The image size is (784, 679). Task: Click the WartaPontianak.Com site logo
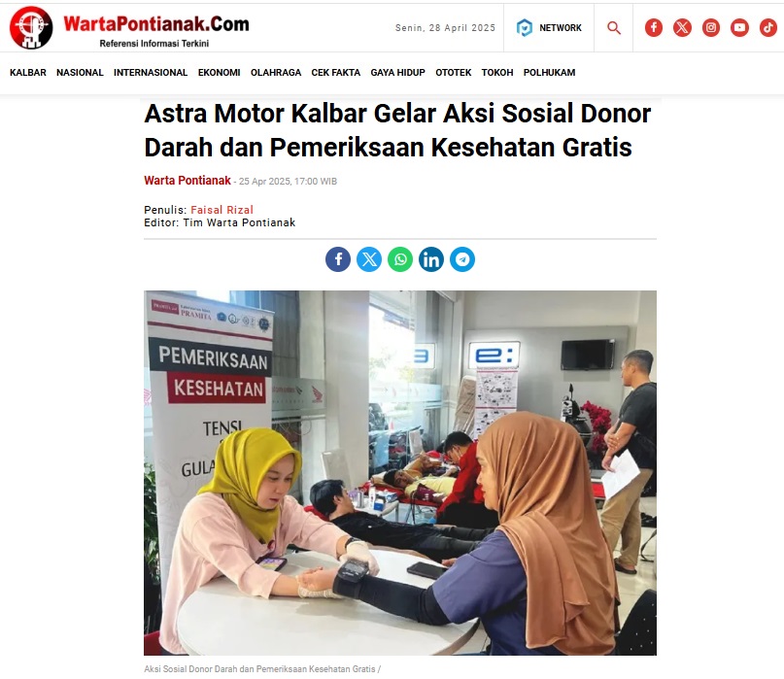coord(129,28)
